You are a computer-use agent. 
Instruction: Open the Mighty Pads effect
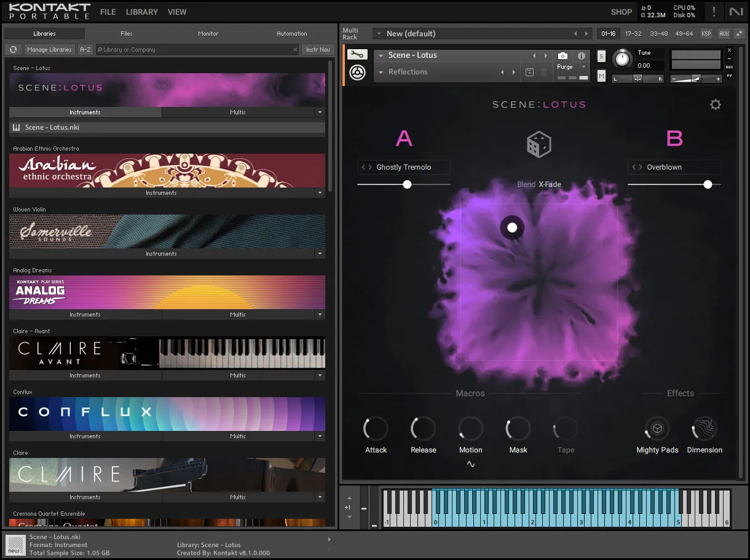(657, 429)
